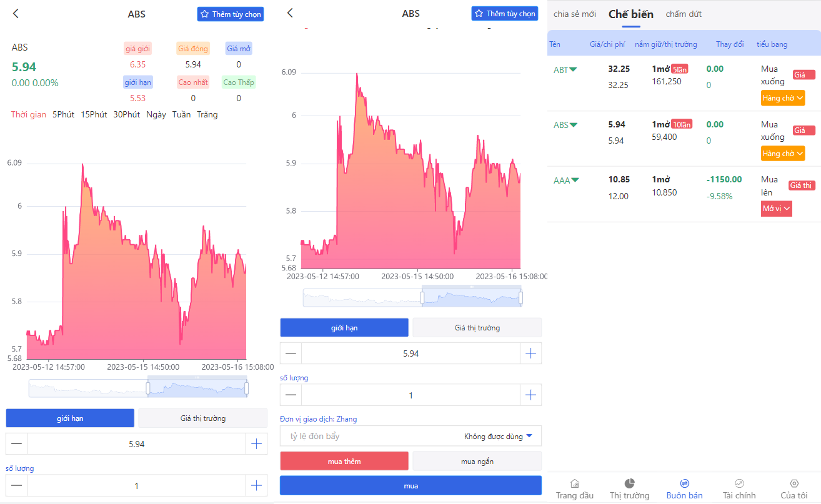821x504 pixels.
Task: Click Cao nhất label in quote panel
Action: pos(193,82)
